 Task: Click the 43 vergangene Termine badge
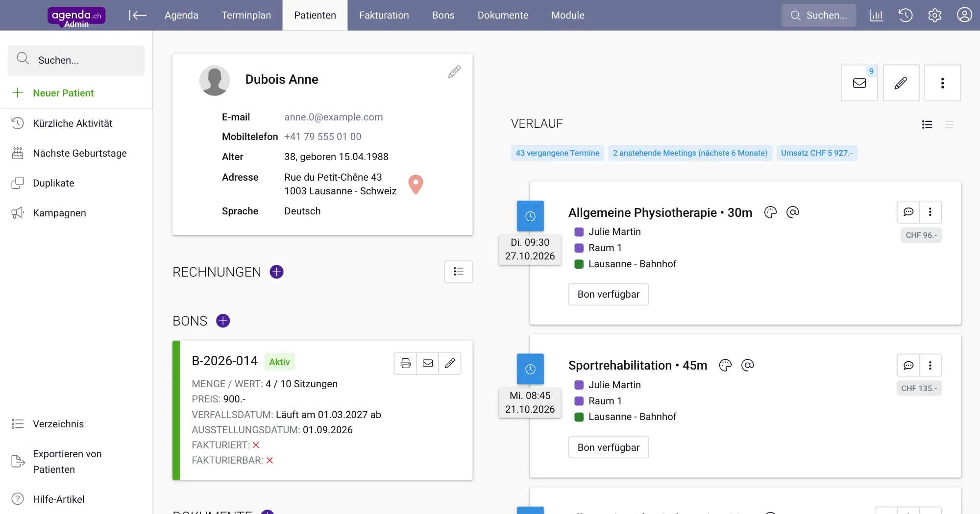tap(558, 153)
